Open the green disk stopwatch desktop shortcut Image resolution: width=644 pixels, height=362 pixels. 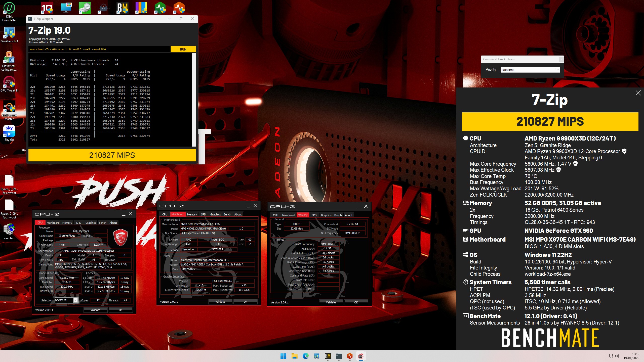85,8
